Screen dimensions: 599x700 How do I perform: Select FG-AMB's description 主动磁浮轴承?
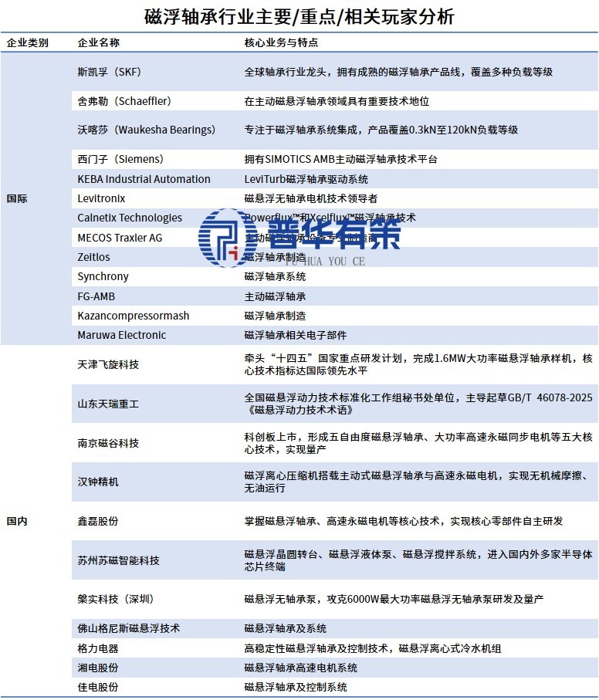click(x=276, y=296)
